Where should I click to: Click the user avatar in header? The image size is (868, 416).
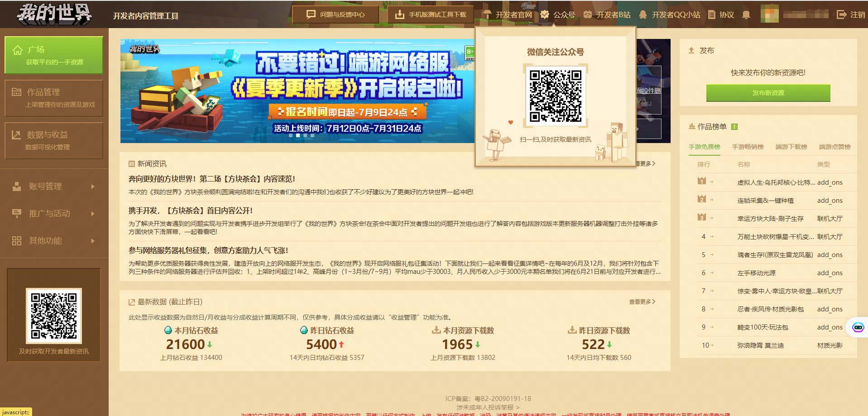point(769,14)
